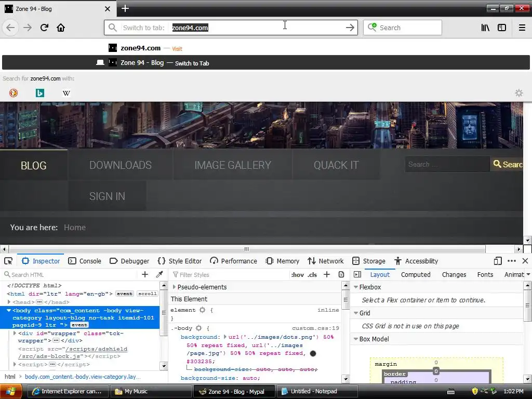Open search settings gear icon
The height and width of the screenshot is (399, 532).
pyautogui.click(x=519, y=93)
